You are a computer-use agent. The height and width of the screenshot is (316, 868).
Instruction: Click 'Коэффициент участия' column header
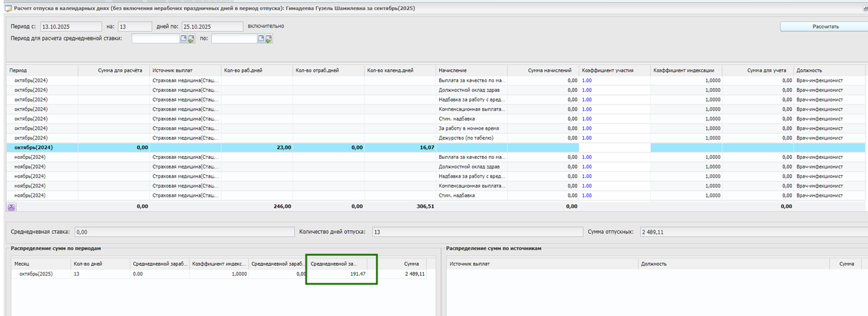coord(608,70)
